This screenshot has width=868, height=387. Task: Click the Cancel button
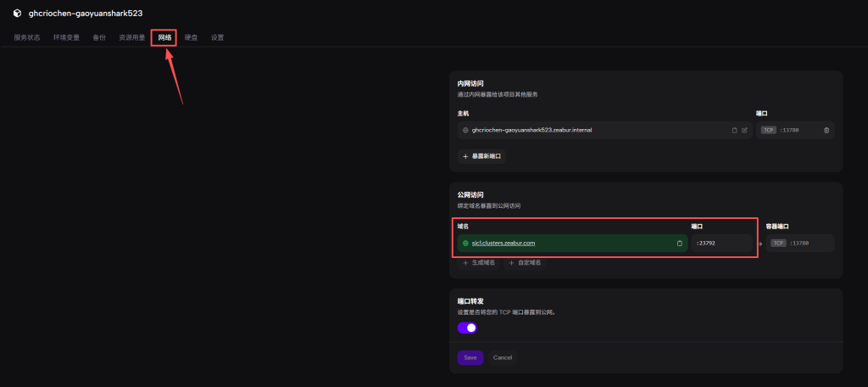pyautogui.click(x=503, y=357)
